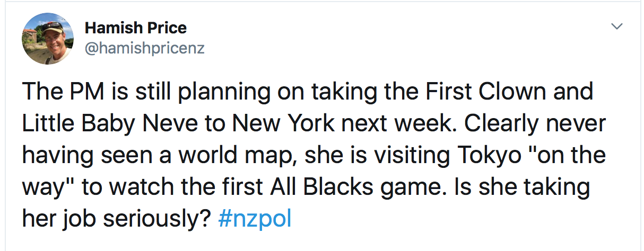Expand the tweet options chevron menu
Screen dimensions: 644x251
coord(616,26)
